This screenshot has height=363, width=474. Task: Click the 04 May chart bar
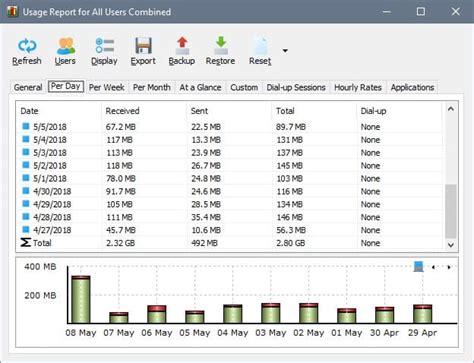(x=233, y=314)
